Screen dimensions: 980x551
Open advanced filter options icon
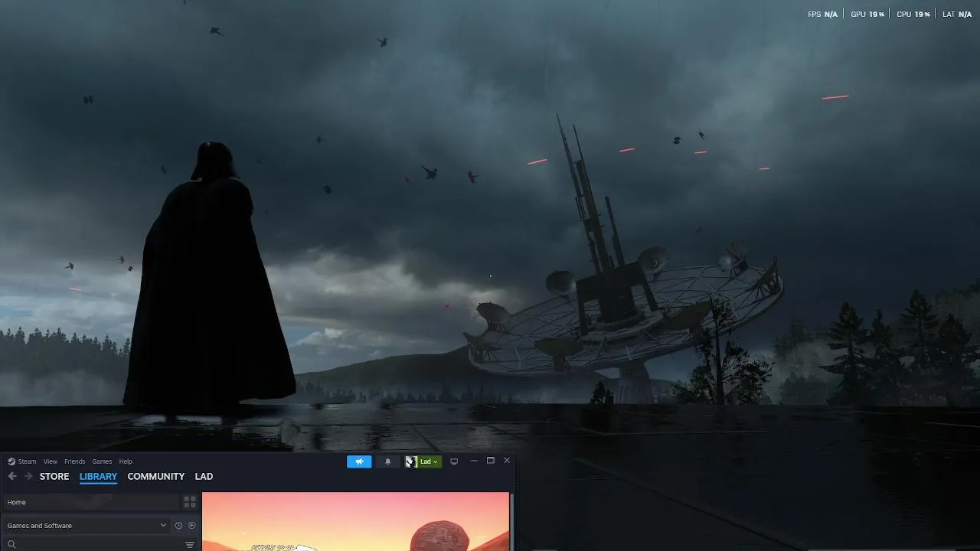[x=190, y=544]
